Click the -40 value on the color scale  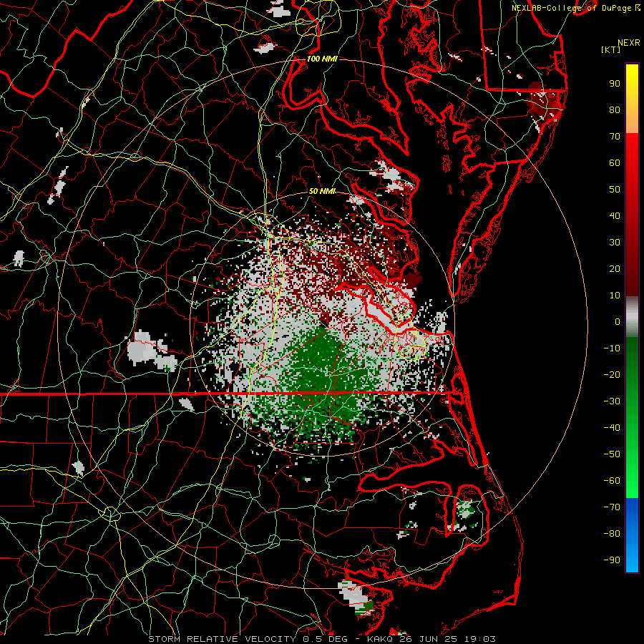tap(612, 428)
